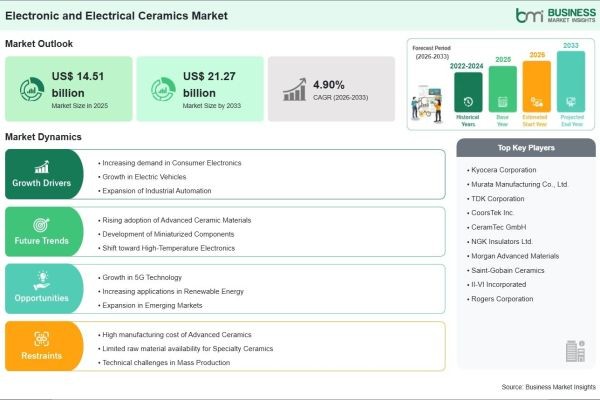Click 'Increasing applications in Renewable Energy' bullet
Image resolution: width=600 pixels, height=400 pixels.
(x=171, y=291)
